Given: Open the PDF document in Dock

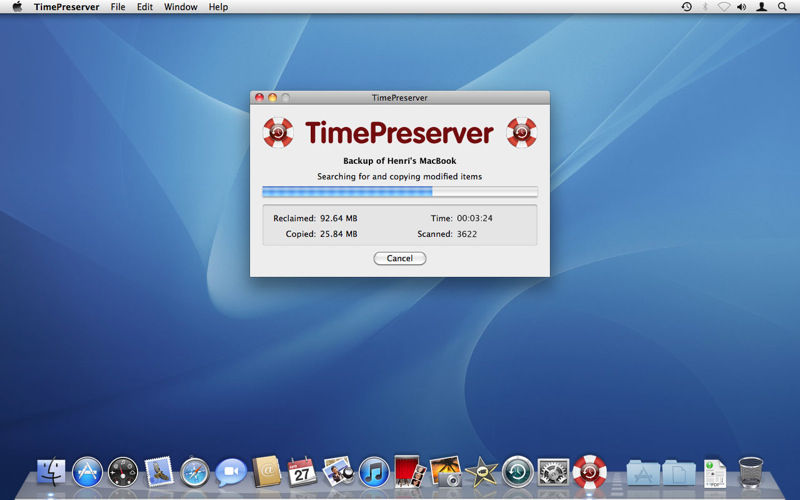Looking at the screenshot, I should tap(715, 472).
